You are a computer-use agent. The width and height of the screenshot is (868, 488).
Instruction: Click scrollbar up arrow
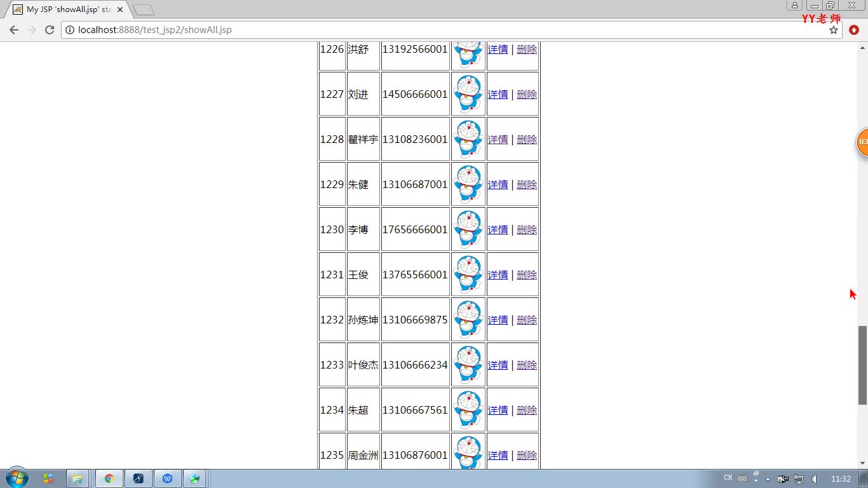coord(862,47)
